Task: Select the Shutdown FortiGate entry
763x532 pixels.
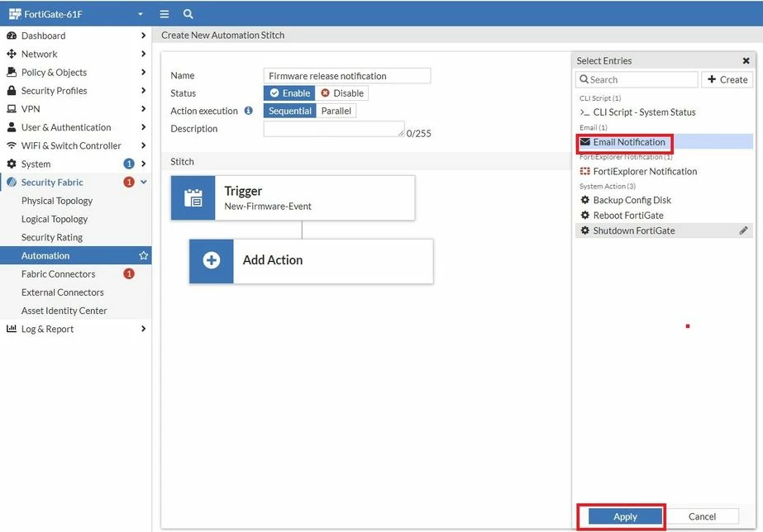Action: 665,230
